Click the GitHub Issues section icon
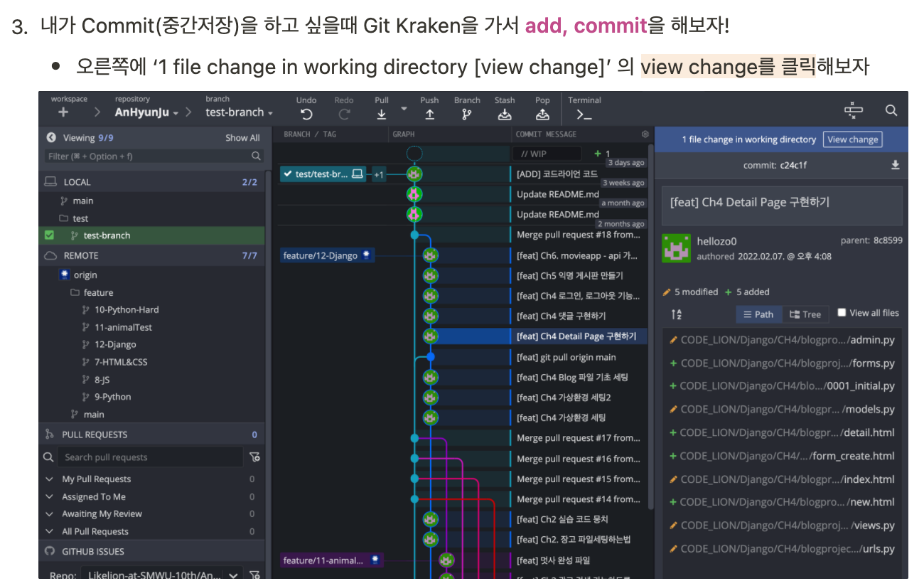 (x=50, y=551)
